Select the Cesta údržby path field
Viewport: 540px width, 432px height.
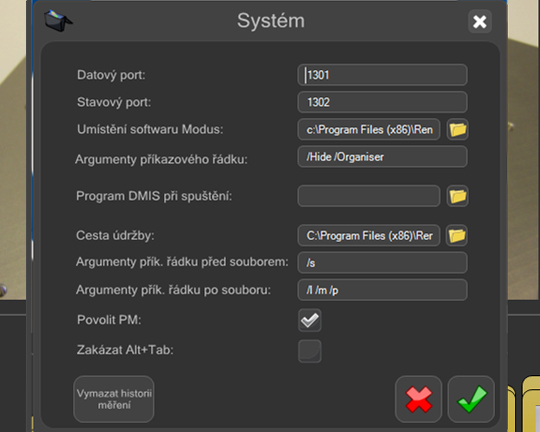(369, 235)
